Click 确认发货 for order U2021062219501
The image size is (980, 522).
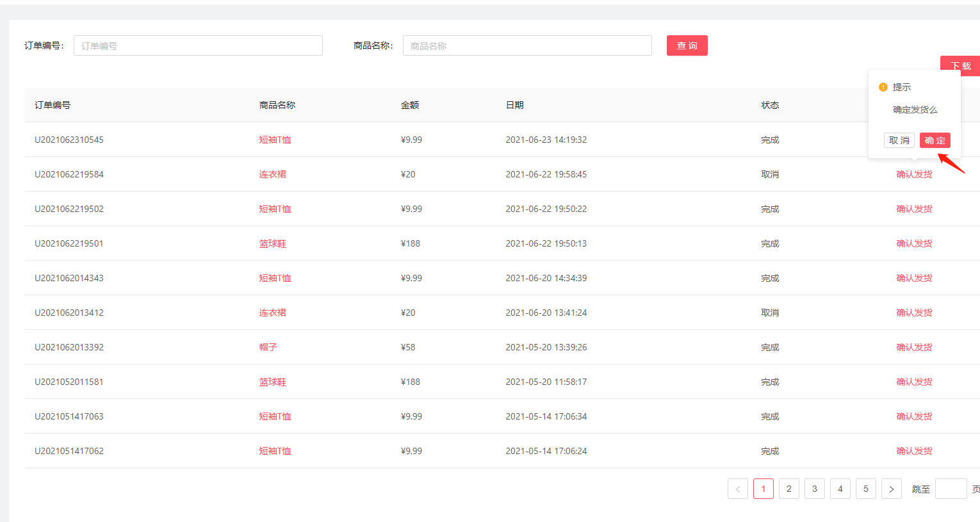click(914, 243)
